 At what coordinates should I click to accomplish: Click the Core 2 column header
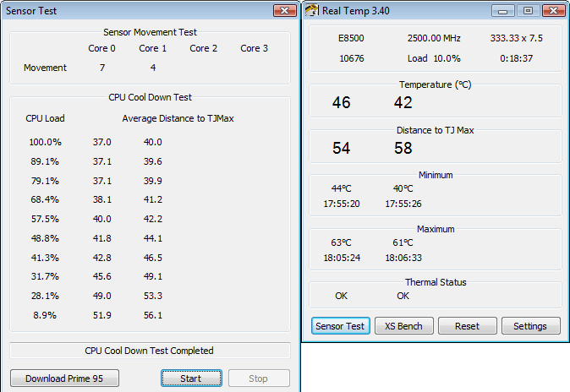[x=204, y=48]
